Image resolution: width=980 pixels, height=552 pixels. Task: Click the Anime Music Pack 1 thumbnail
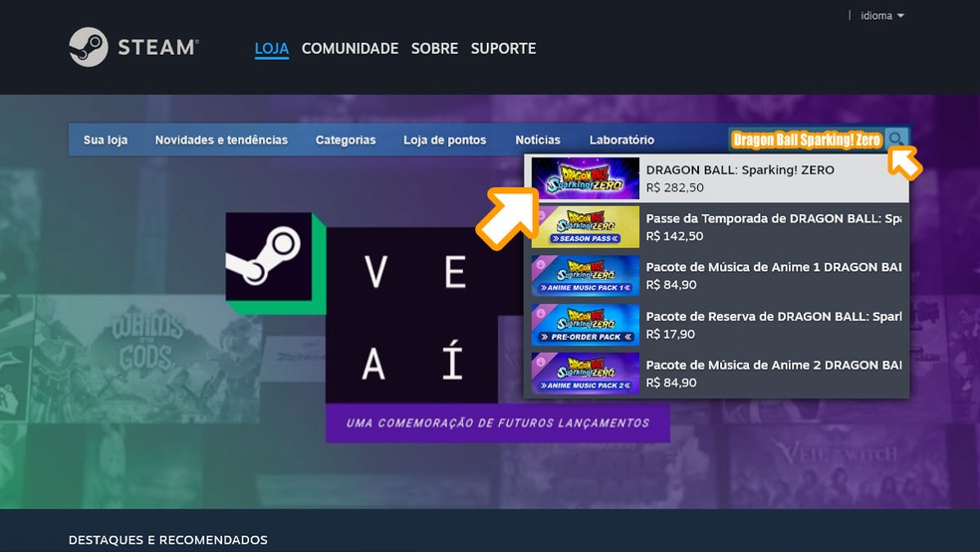tap(585, 276)
